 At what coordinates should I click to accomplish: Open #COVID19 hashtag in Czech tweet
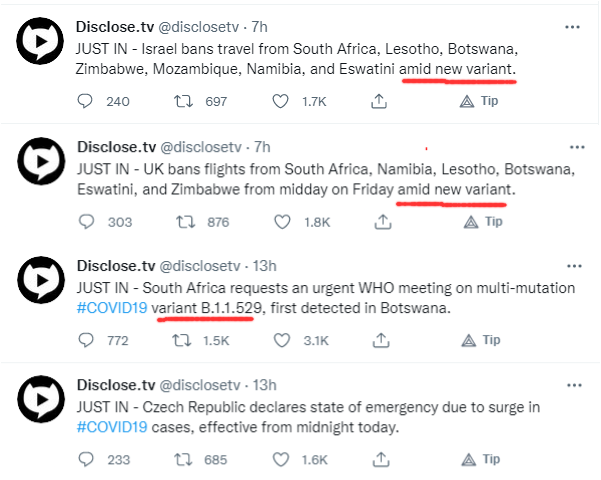[x=112, y=427]
